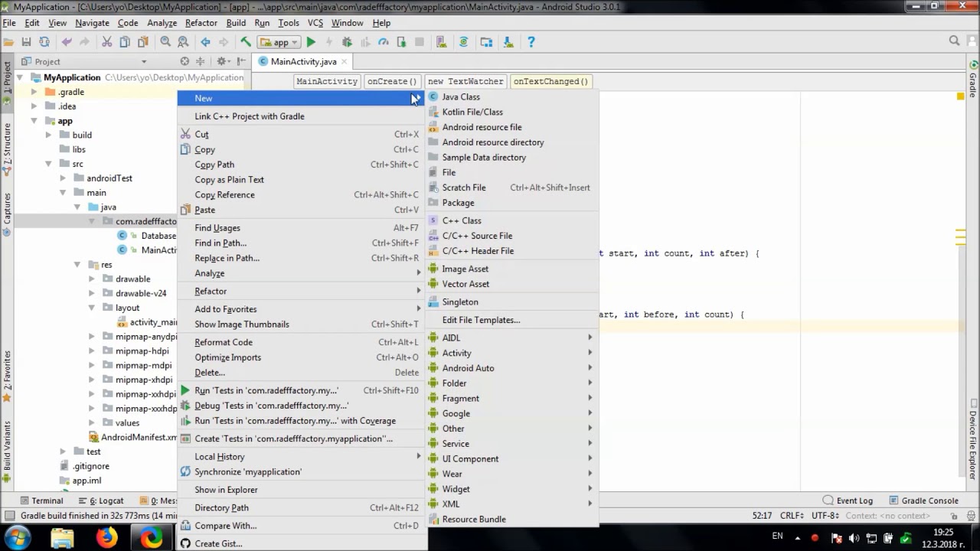Click the Firefox taskbar icon
The height and width of the screenshot is (551, 980).
tap(106, 537)
